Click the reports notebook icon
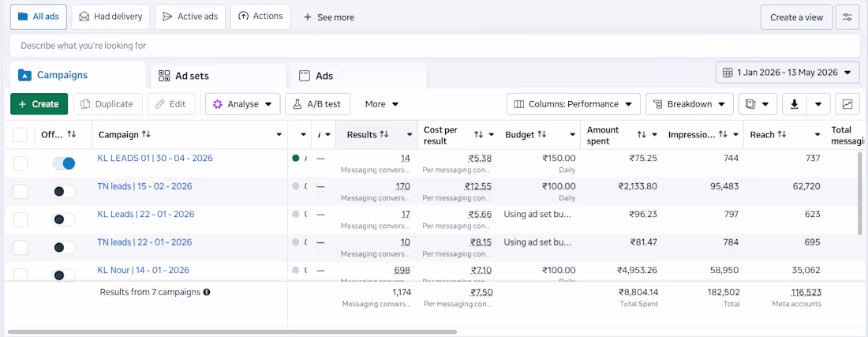 (x=750, y=104)
